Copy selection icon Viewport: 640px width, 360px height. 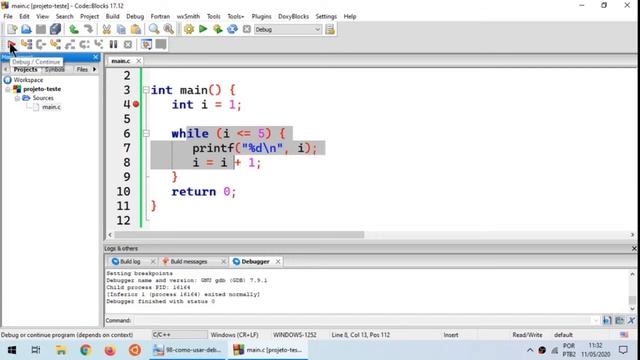(121, 29)
